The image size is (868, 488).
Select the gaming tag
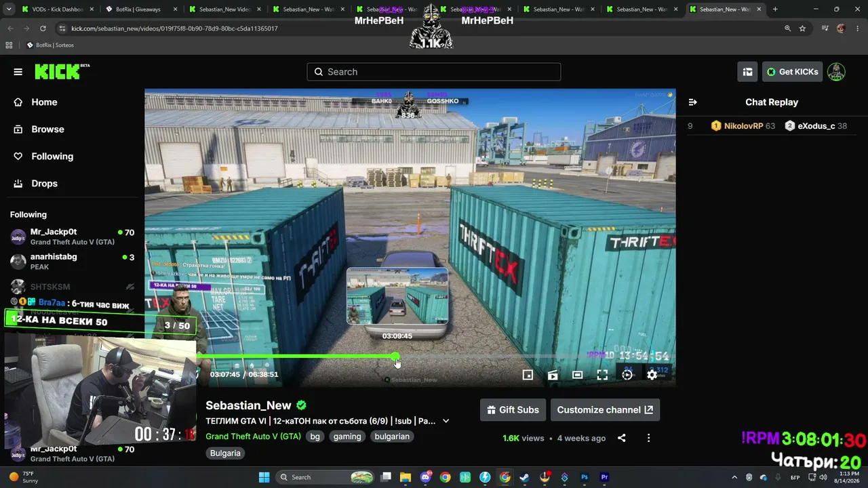coord(347,436)
